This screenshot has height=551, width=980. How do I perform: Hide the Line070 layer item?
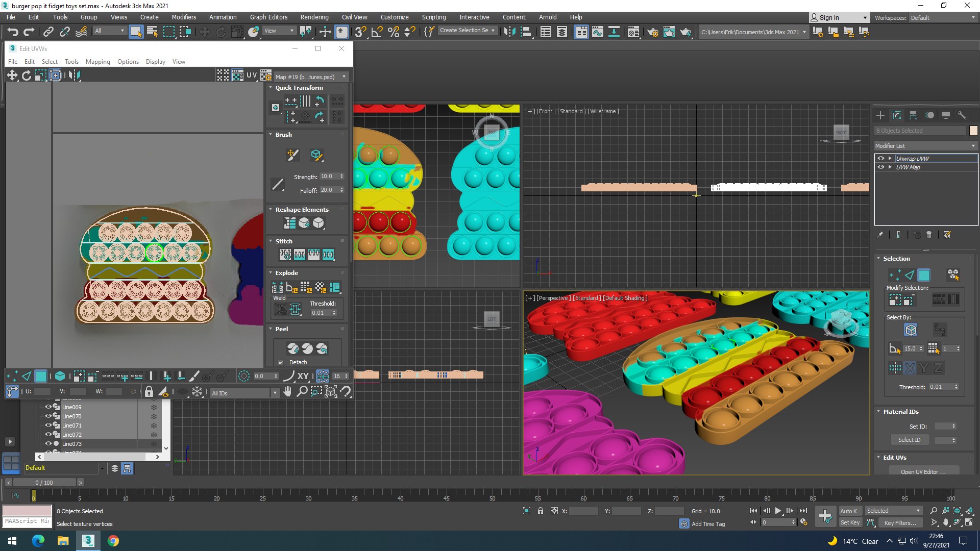click(48, 416)
